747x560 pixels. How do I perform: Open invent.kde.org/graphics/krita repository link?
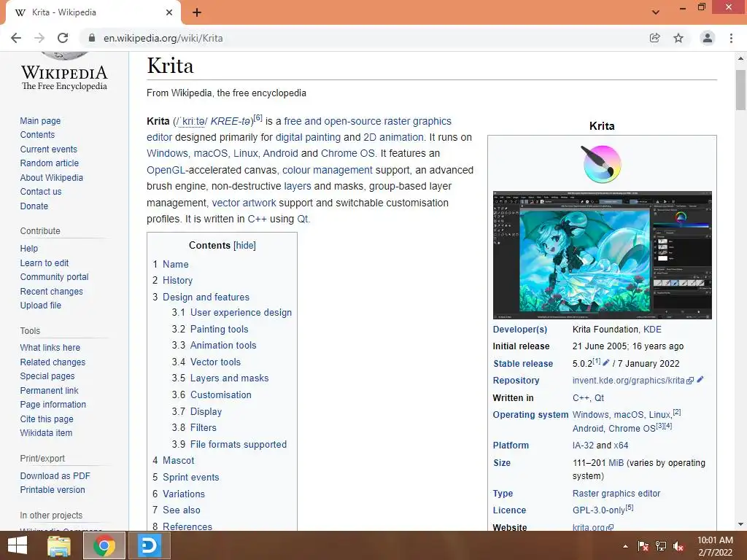tap(628, 381)
